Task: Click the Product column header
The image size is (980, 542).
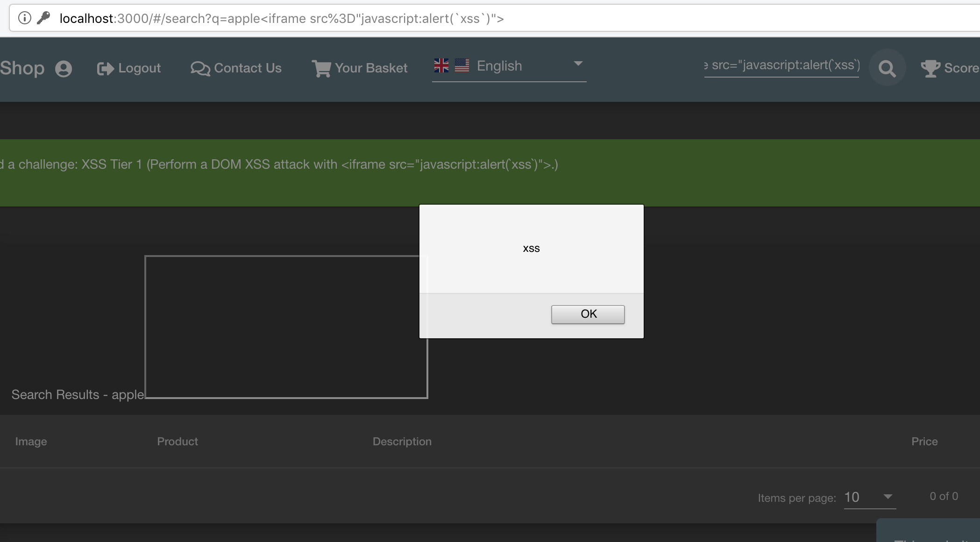Action: click(x=178, y=442)
